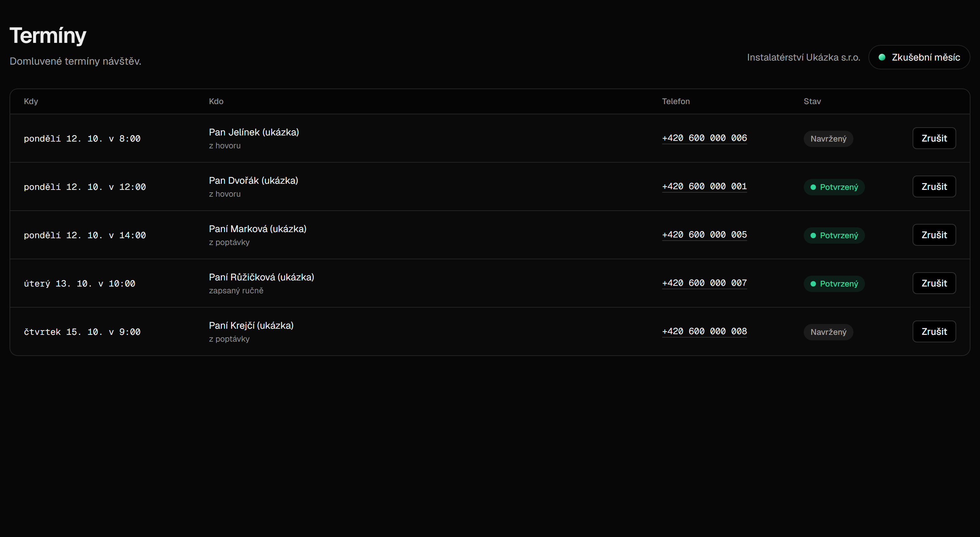Click Navržený badge for Paní Krejčí

point(828,332)
